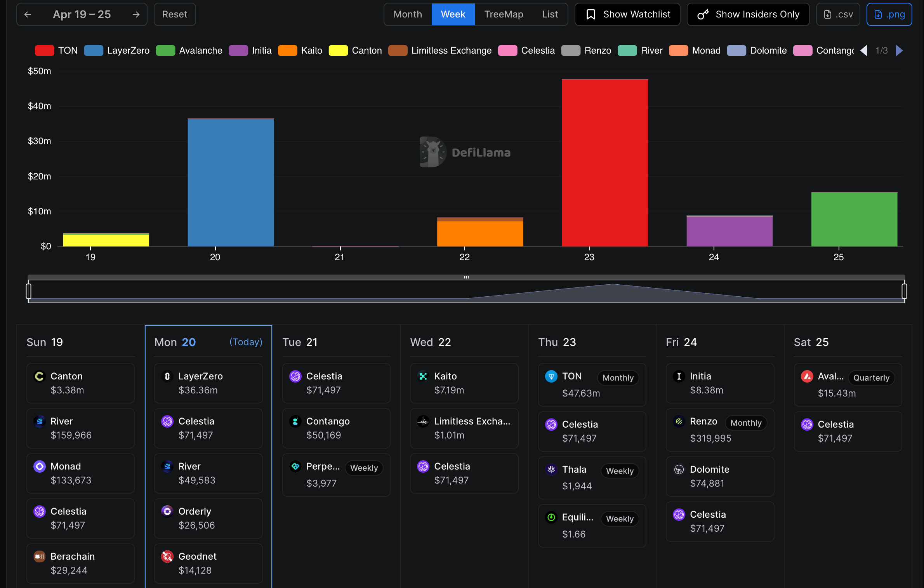Click the Kaito token icon on Wednesday
The width and height of the screenshot is (924, 588).
[423, 376]
